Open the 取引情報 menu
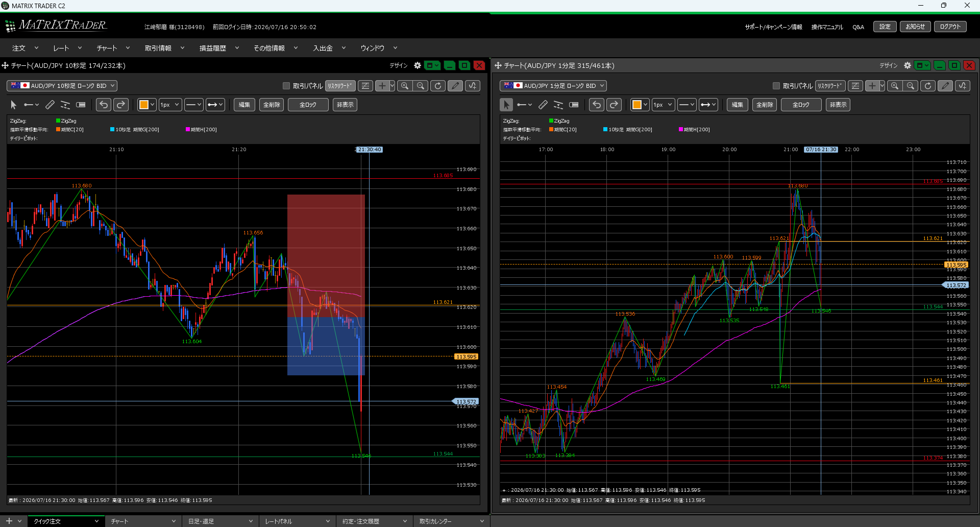980x527 pixels. point(164,48)
